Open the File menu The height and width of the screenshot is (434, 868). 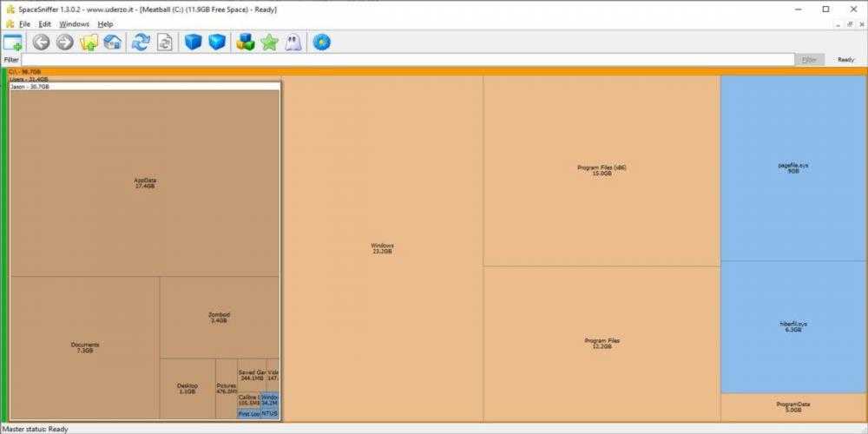click(x=24, y=23)
